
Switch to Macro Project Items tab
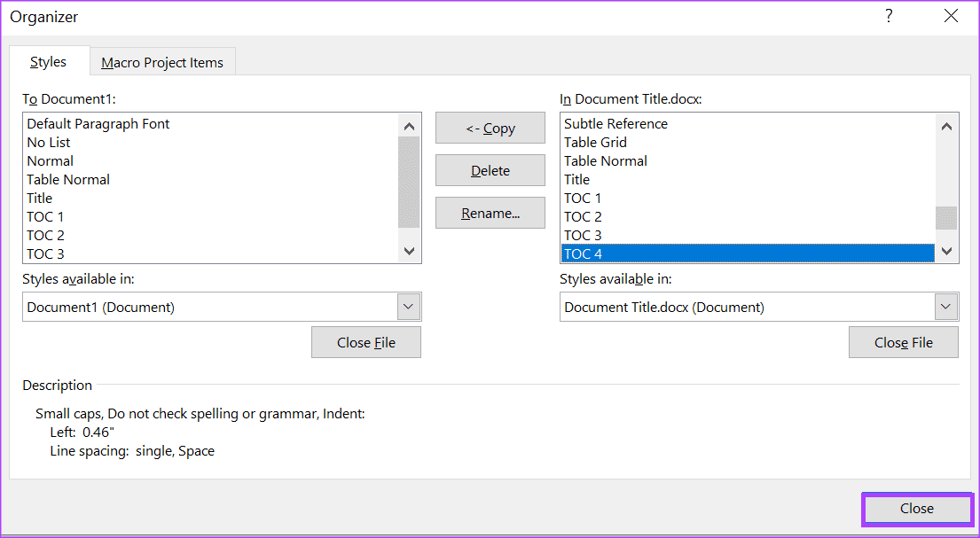pos(162,62)
